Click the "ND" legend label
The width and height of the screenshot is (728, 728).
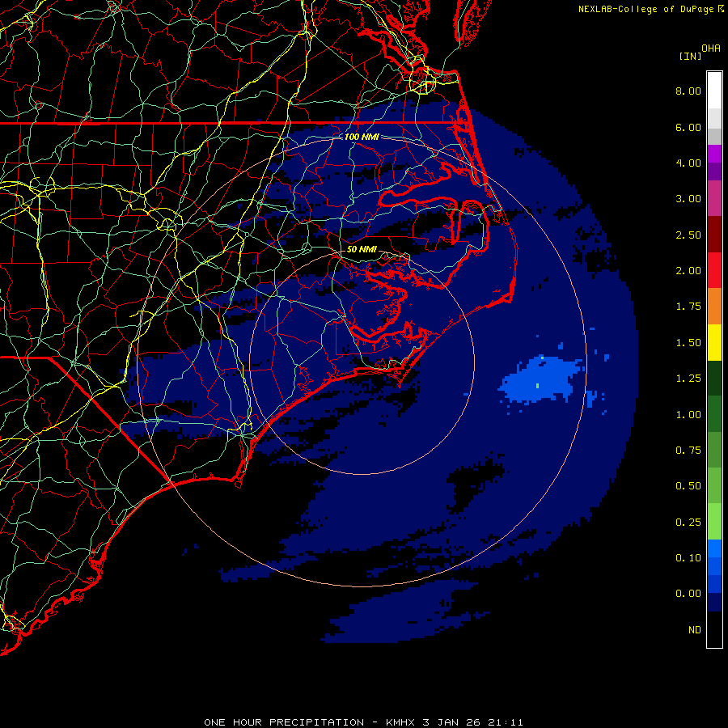(x=695, y=630)
